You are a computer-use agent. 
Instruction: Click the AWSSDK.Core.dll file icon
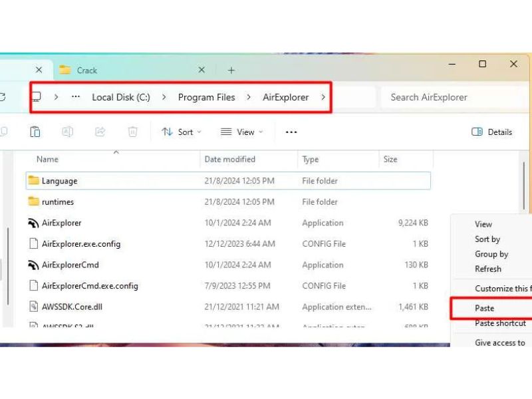click(x=34, y=307)
